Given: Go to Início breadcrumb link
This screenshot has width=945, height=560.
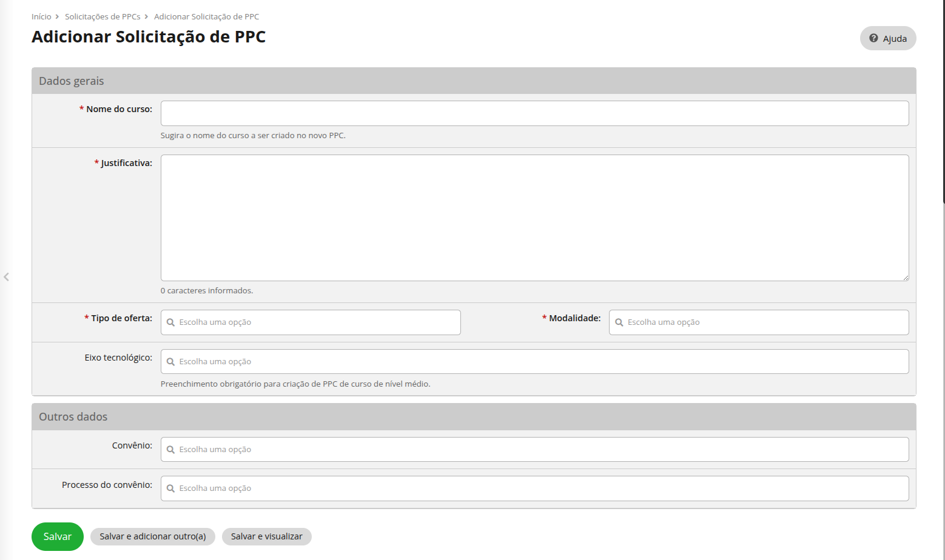Looking at the screenshot, I should coord(41,17).
